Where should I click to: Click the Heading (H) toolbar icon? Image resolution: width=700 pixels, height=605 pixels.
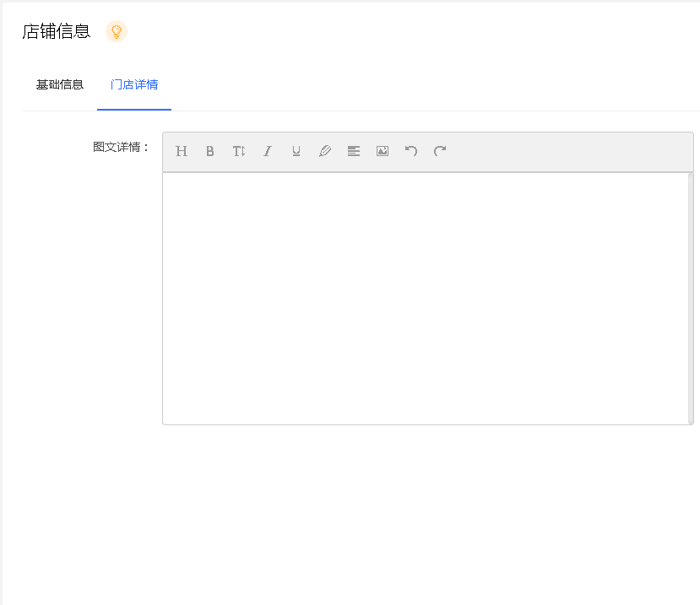pyautogui.click(x=182, y=151)
